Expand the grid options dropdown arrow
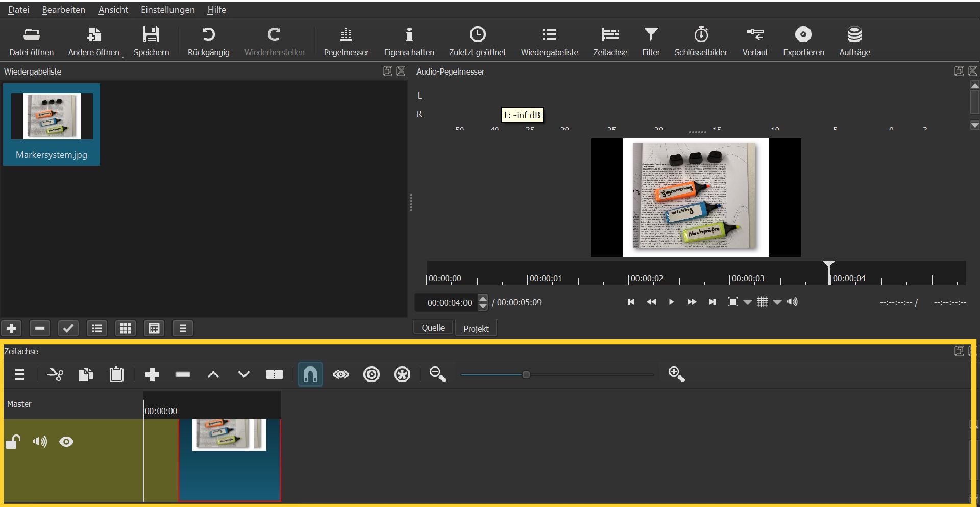980x507 pixels. (x=777, y=302)
